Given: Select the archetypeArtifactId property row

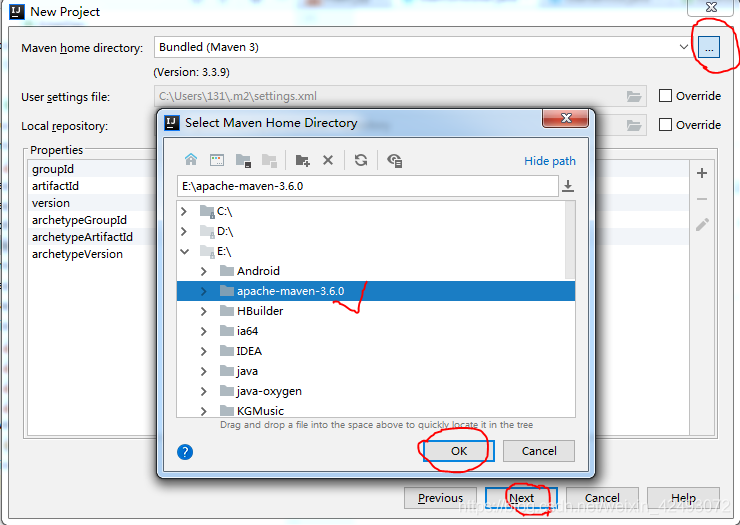Looking at the screenshot, I should pyautogui.click(x=92, y=237).
